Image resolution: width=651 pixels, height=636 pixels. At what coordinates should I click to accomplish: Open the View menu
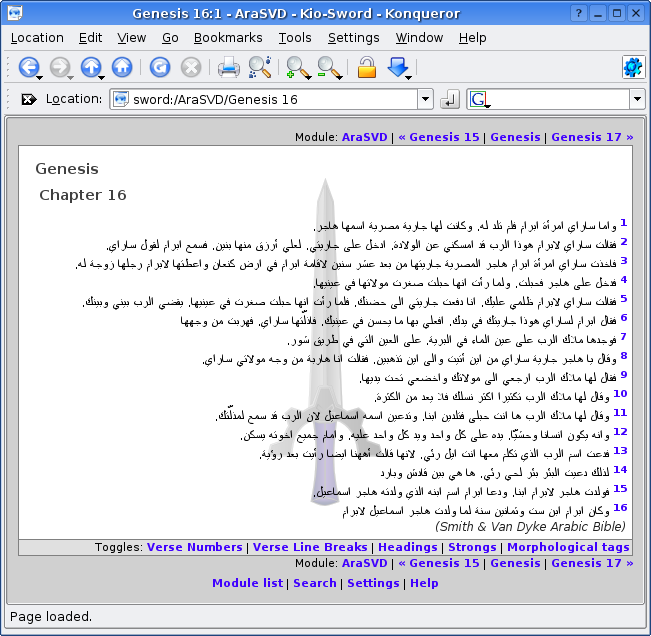[131, 38]
